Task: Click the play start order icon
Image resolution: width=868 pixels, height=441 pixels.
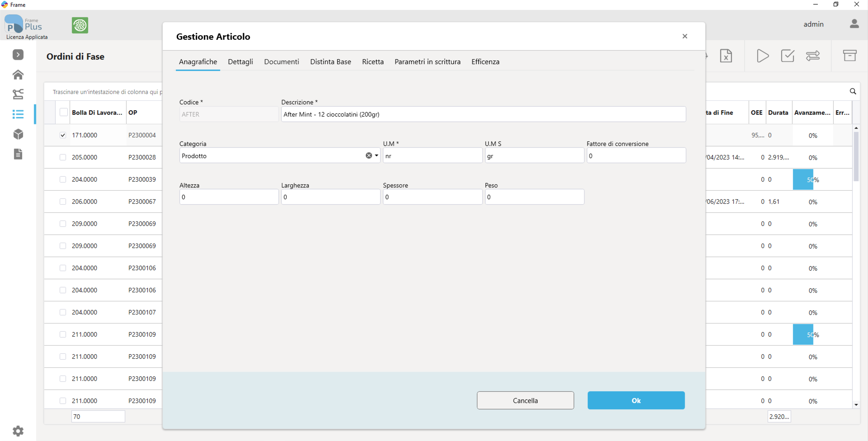Action: 762,56
